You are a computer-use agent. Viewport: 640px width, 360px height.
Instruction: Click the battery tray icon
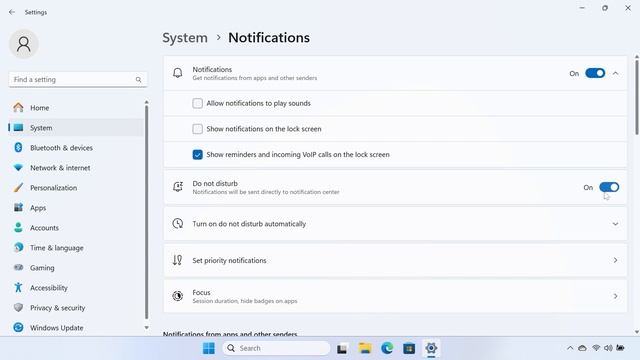pyautogui.click(x=620, y=348)
